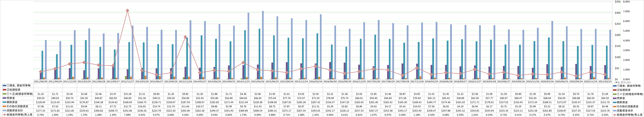Select the $221.94 inventory cell
The height and width of the screenshot is (117, 644).
point(243,102)
